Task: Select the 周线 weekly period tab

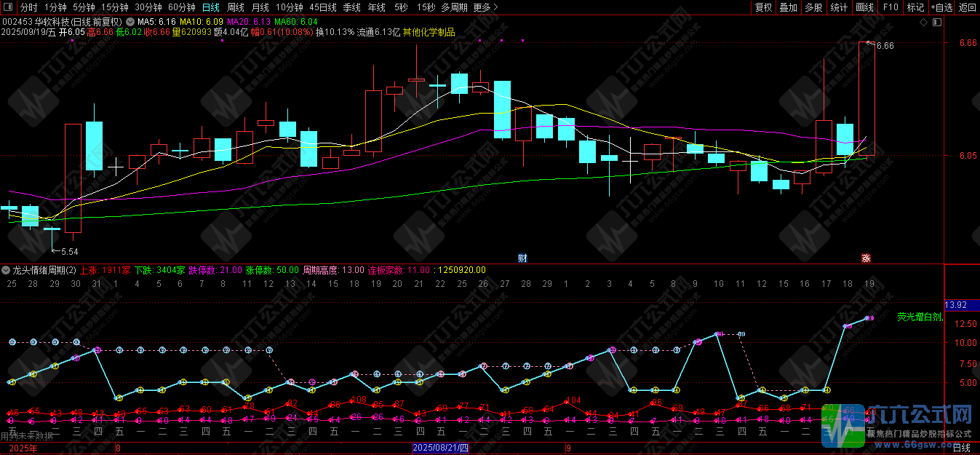Action: [236, 7]
